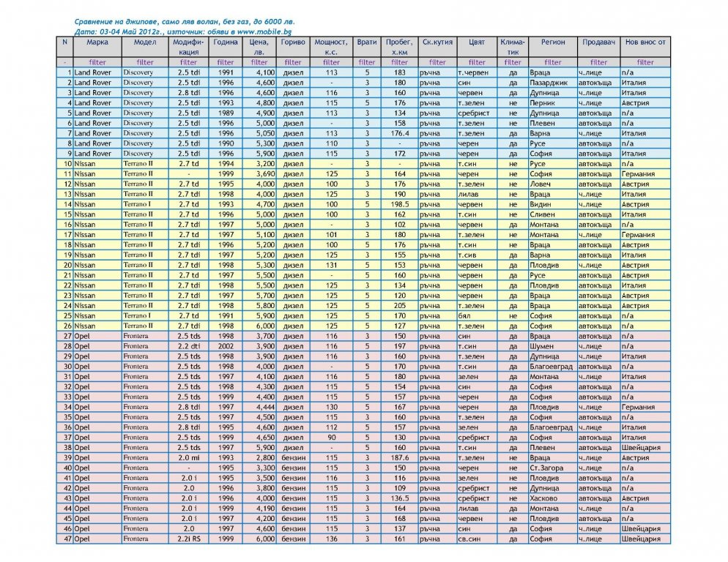This screenshot has height=562, width=728.
Task: Select the Мощност, к.с. column header
Action: coord(331,47)
